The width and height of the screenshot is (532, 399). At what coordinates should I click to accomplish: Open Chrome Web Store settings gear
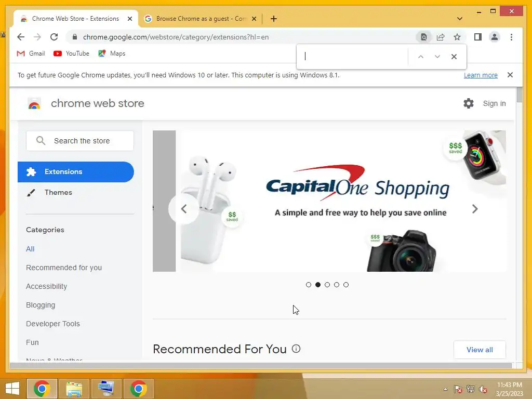pos(469,103)
